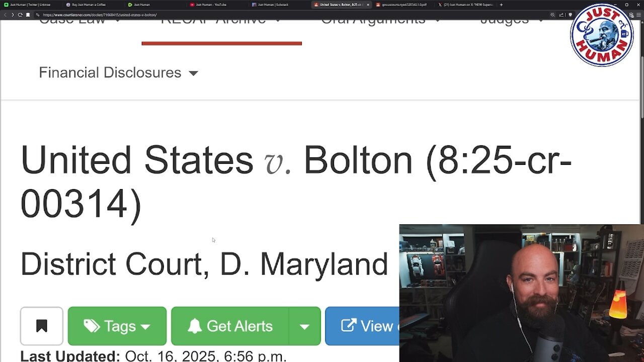This screenshot has height=362, width=644.
Task: Click the bookmark icon in address bar
Action: 28,15
